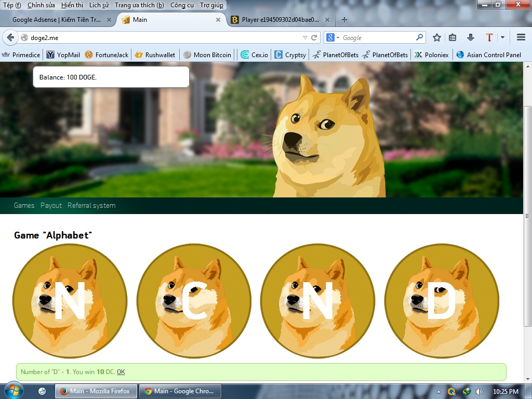Click the page vertical scrollbar
Viewport: 532px width, 399px height.
pyautogui.click(x=527, y=216)
